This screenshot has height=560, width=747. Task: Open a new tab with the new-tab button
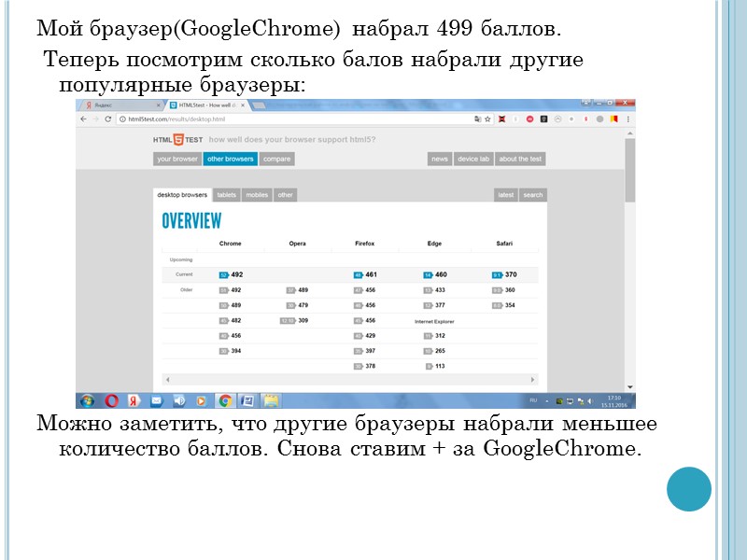[x=259, y=105]
